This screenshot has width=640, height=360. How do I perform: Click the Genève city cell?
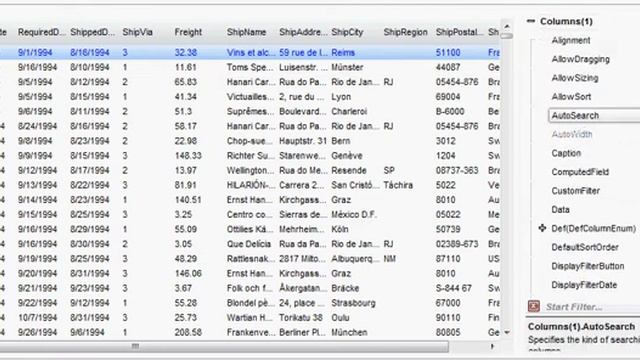click(x=347, y=156)
